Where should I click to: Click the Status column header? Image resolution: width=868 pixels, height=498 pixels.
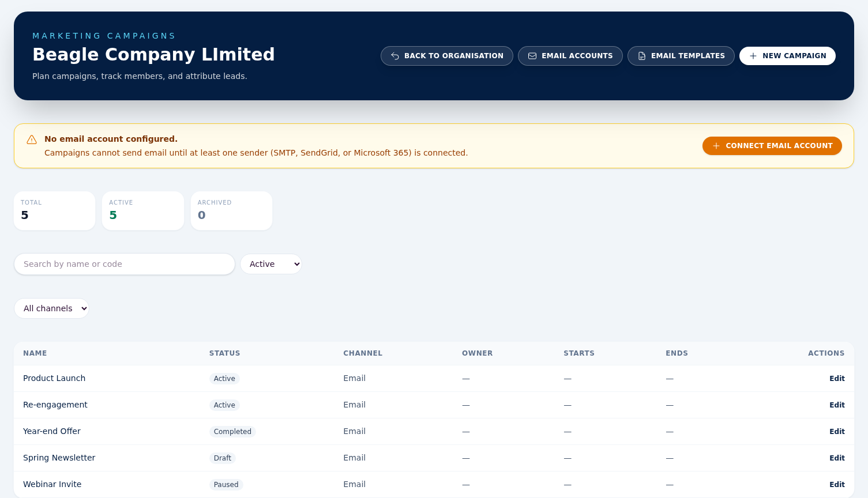click(225, 353)
